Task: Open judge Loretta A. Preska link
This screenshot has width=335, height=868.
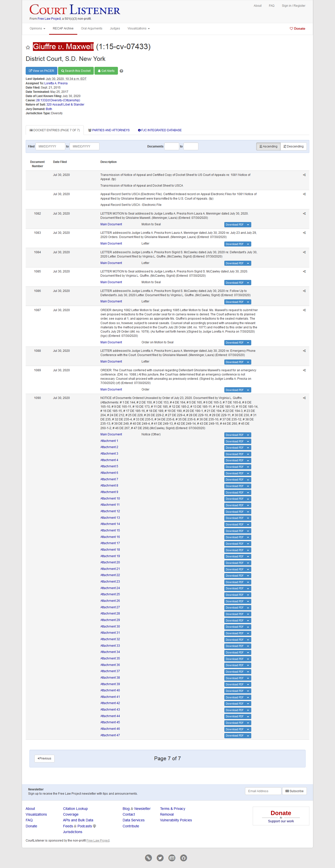Action: (x=56, y=83)
